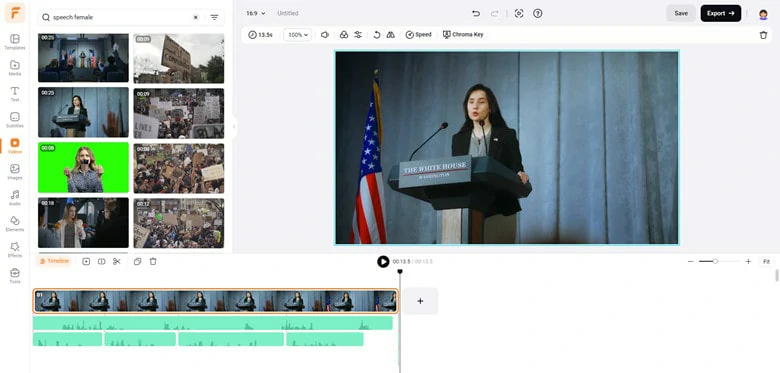Click the add scene icon in timeline toolbar
This screenshot has height=373, width=780.
86,262
